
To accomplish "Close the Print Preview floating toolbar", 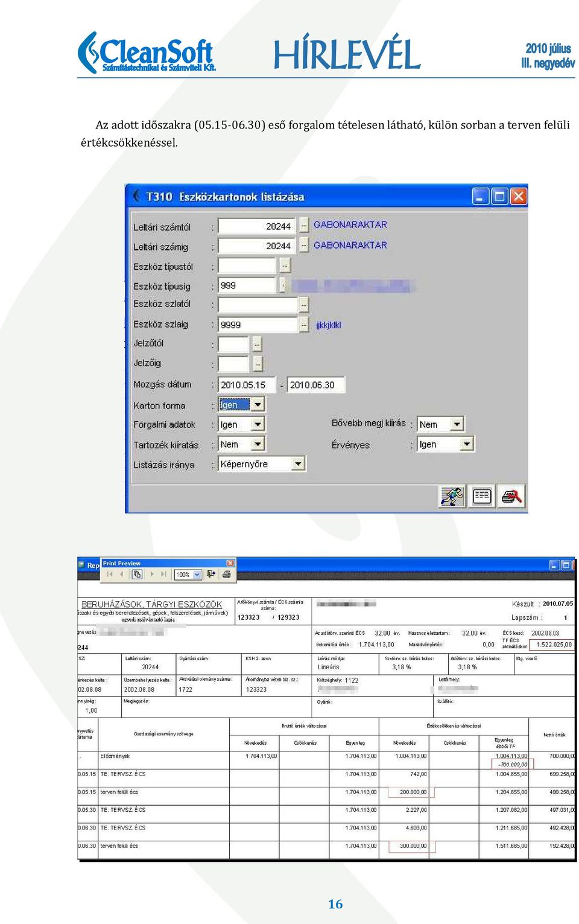I will coord(230,563).
